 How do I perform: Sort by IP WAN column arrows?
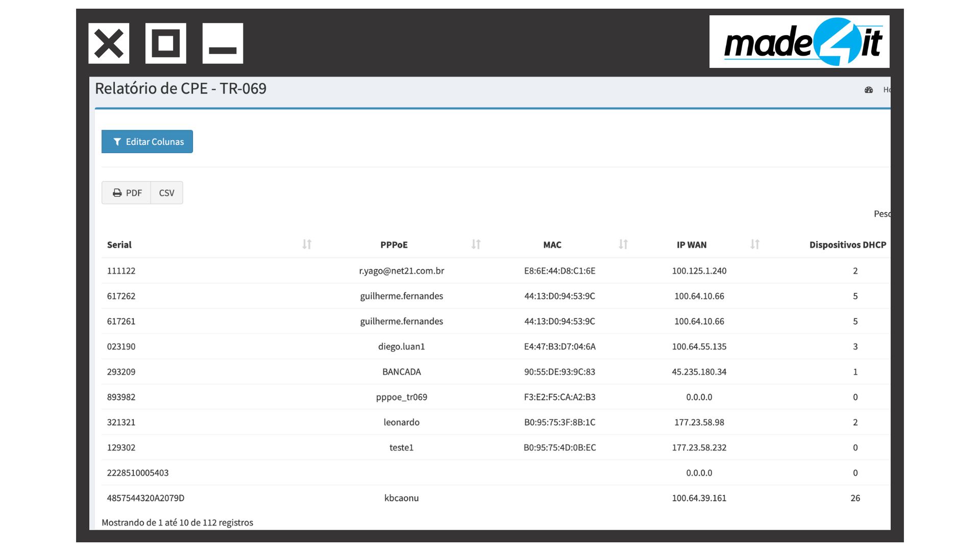[x=754, y=244]
